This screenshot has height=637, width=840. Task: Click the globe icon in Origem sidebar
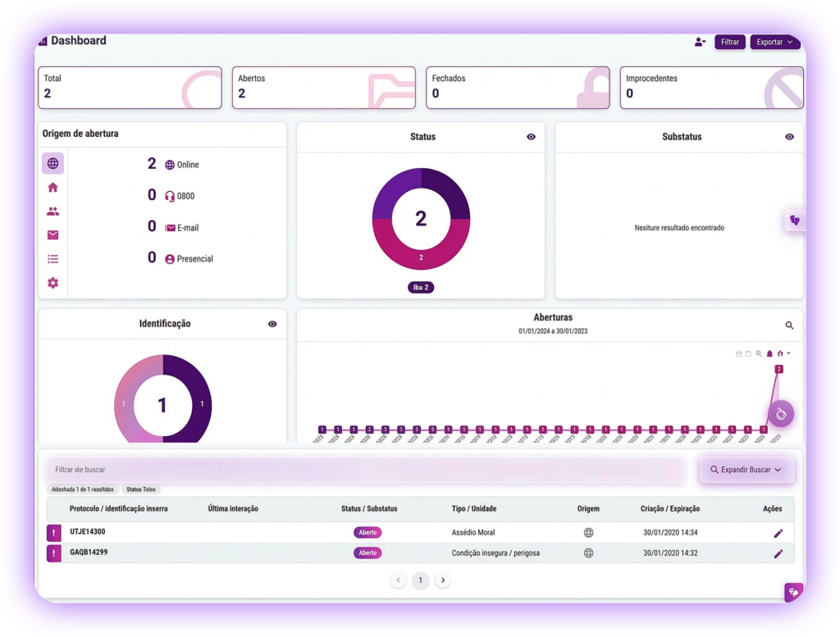pyautogui.click(x=52, y=164)
